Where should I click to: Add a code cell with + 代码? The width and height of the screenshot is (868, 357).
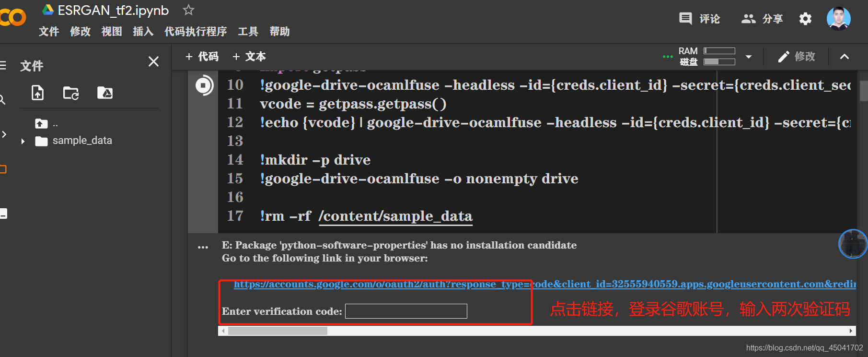202,57
